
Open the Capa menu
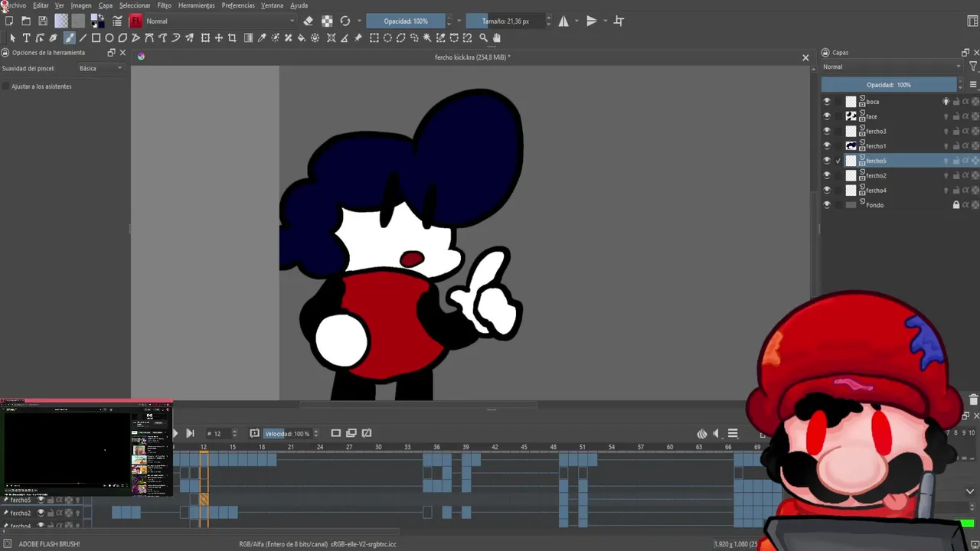point(106,5)
